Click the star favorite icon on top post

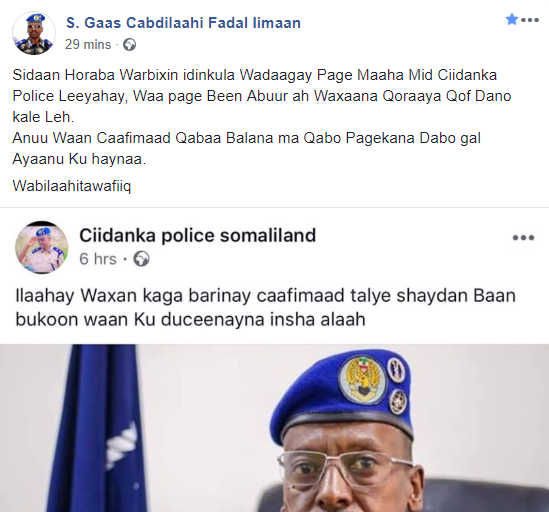(x=512, y=19)
